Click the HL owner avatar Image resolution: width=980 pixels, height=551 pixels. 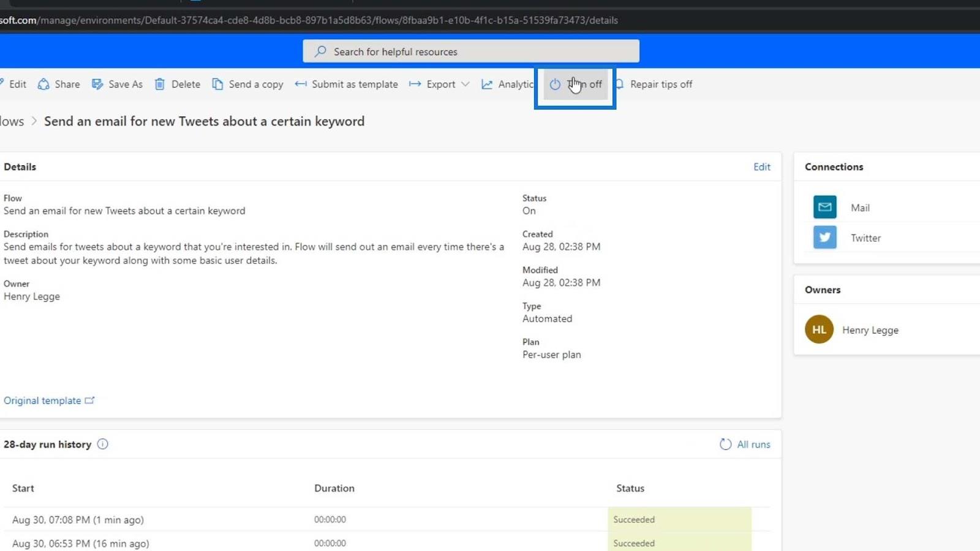tap(819, 329)
